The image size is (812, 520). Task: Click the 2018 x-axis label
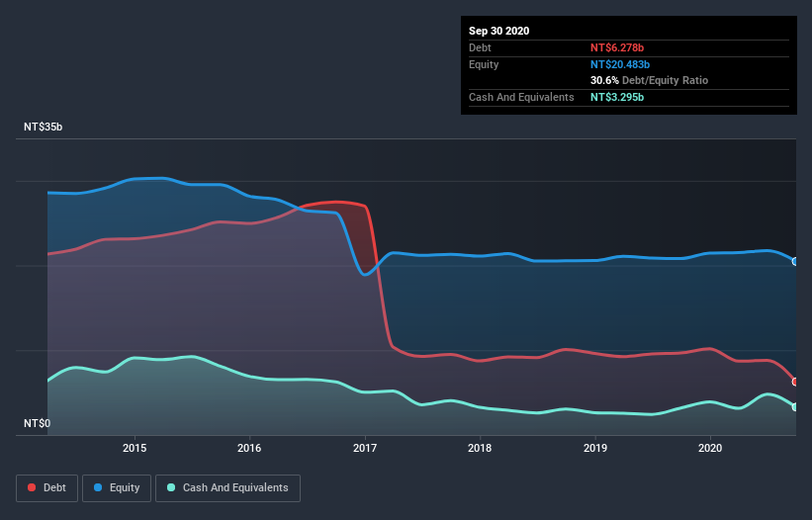click(480, 448)
